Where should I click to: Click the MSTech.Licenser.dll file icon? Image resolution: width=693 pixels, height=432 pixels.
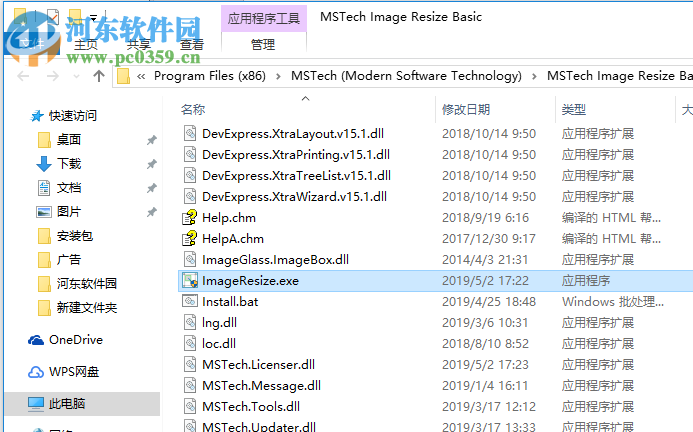190,364
